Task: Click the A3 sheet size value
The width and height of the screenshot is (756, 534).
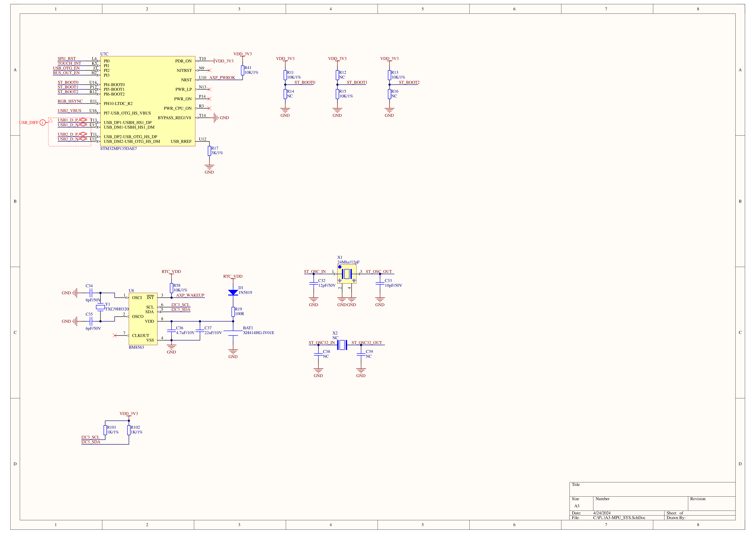Action: tap(577, 506)
